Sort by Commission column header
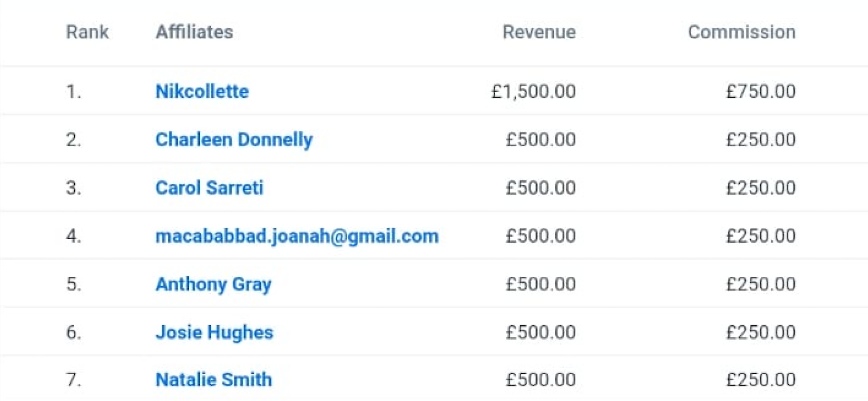The height and width of the screenshot is (401, 868). tap(742, 32)
